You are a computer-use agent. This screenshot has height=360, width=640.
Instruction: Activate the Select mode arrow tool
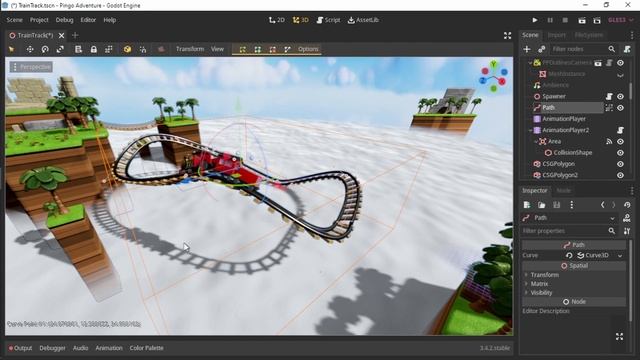click(x=11, y=49)
